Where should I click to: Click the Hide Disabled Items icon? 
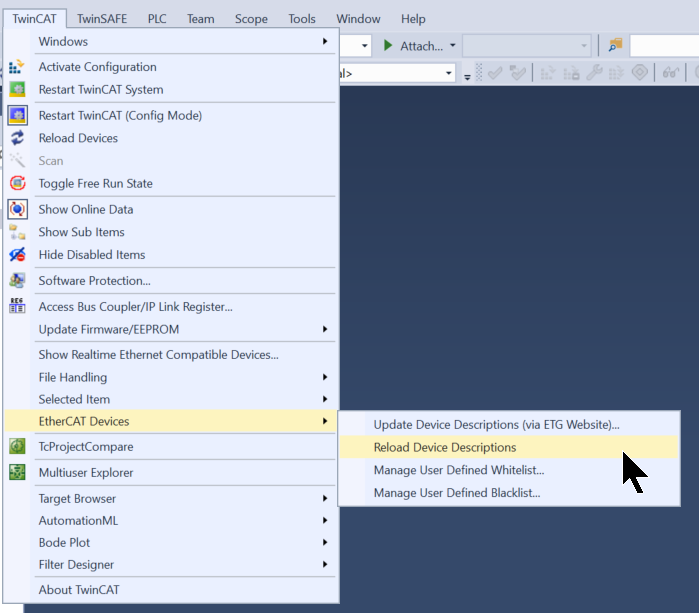coord(17,255)
